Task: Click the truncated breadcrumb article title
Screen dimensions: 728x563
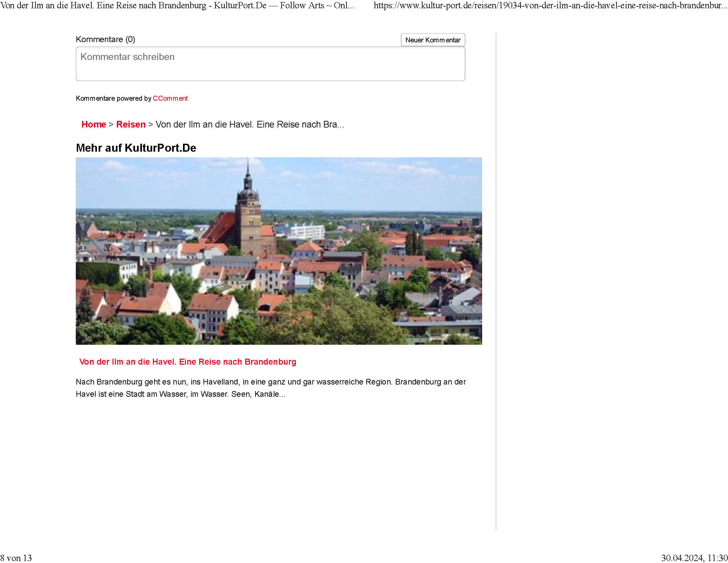Action: coord(250,125)
